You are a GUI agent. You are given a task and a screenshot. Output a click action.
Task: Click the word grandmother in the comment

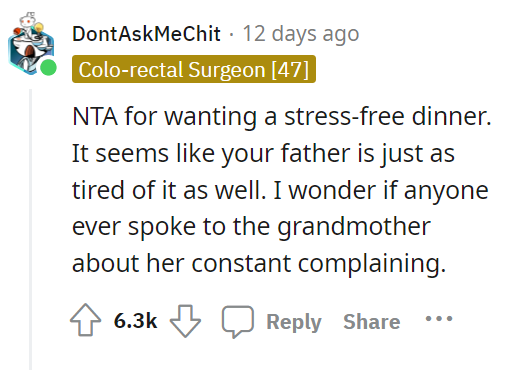(x=354, y=227)
